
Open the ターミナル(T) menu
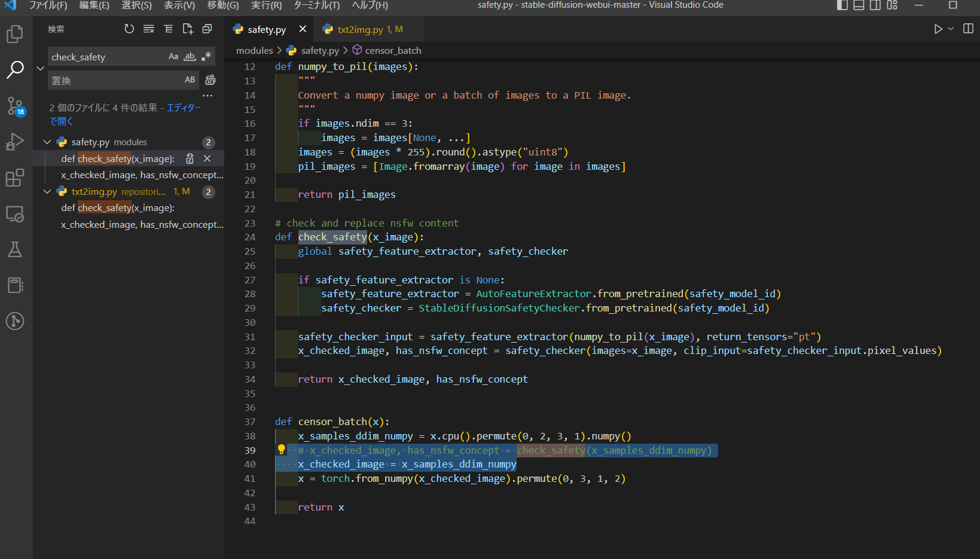(x=316, y=5)
